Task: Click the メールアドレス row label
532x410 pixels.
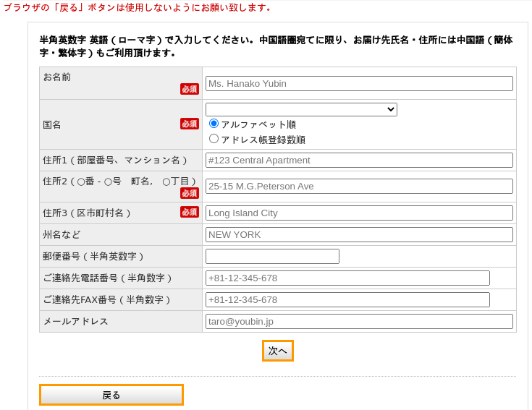Action: (76, 322)
